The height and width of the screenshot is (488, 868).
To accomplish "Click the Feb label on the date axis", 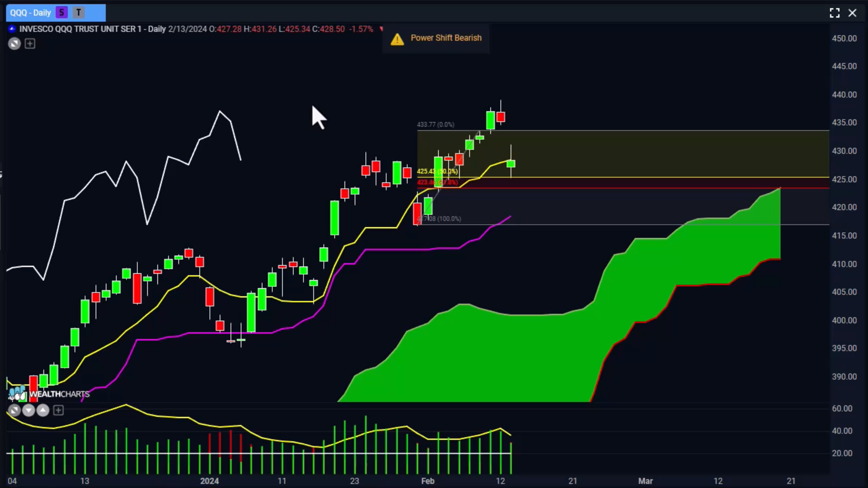I will pyautogui.click(x=428, y=481).
